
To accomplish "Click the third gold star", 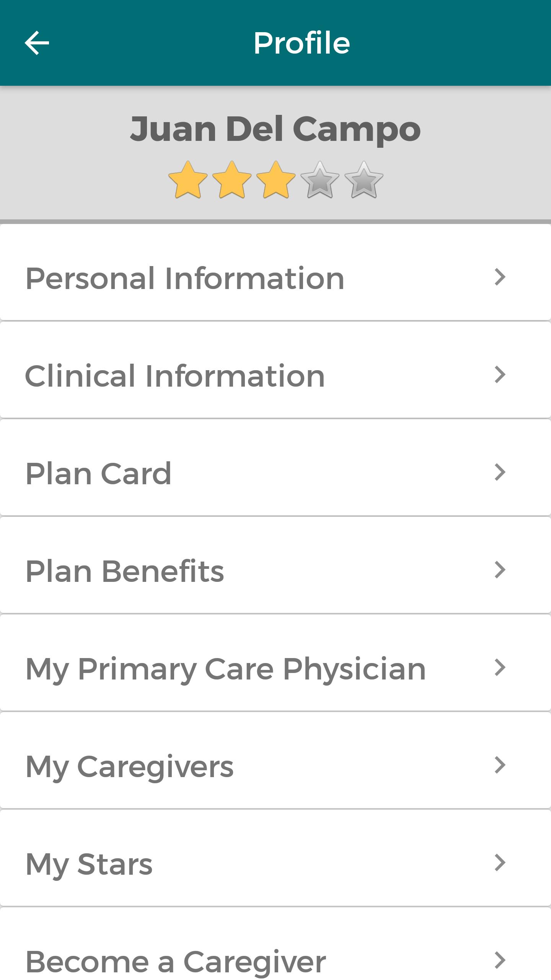I will [x=276, y=180].
